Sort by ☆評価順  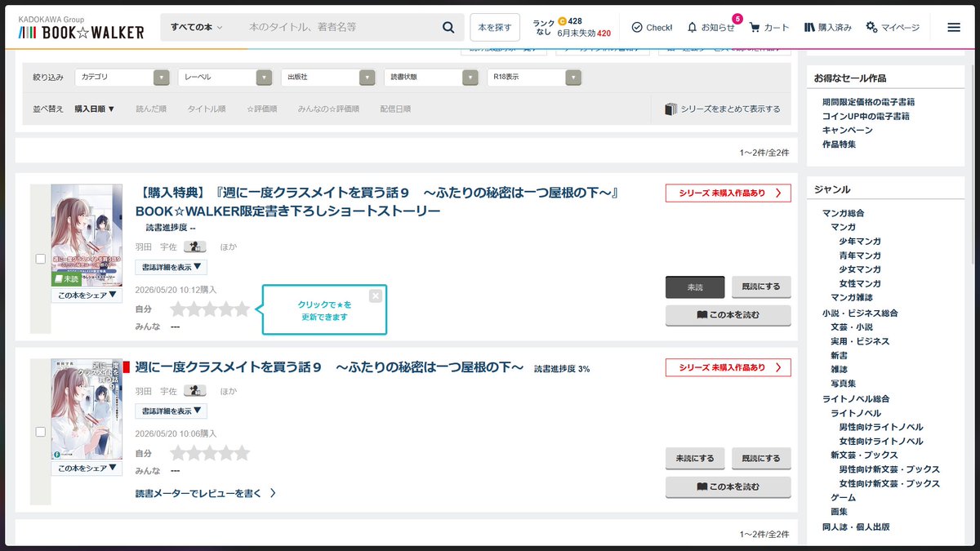pyautogui.click(x=262, y=109)
